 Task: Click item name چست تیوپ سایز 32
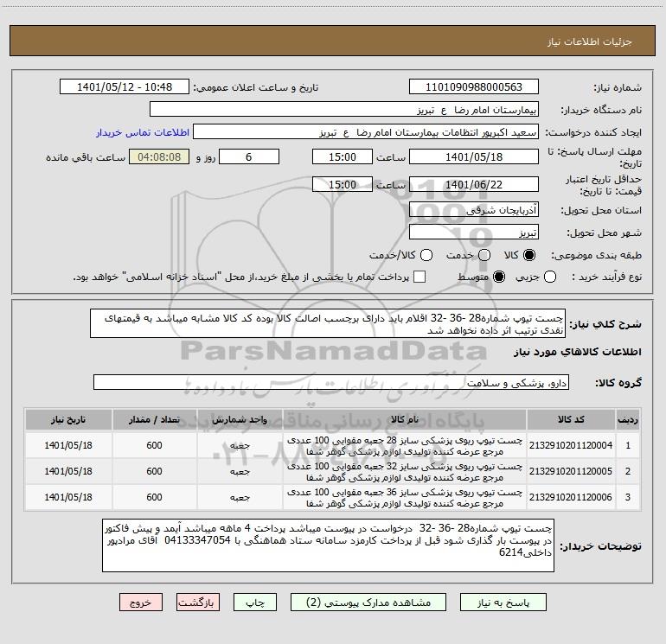pos(405,472)
